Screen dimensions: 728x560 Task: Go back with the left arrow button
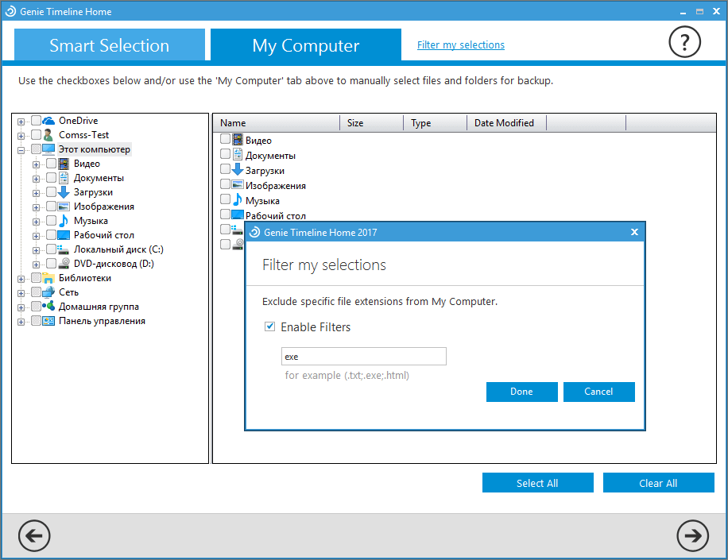[x=34, y=535]
